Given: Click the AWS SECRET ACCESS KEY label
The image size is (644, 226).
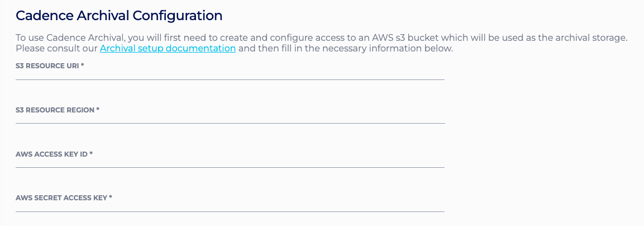Looking at the screenshot, I should tap(61, 197).
